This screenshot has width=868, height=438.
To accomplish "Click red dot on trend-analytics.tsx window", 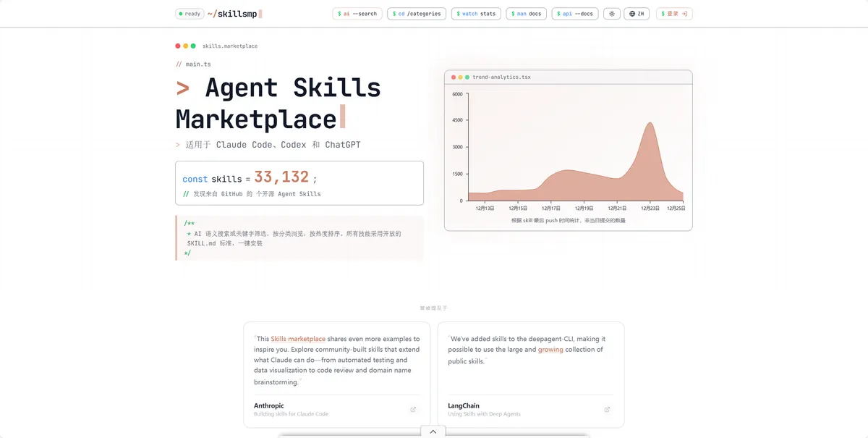I will coord(454,77).
